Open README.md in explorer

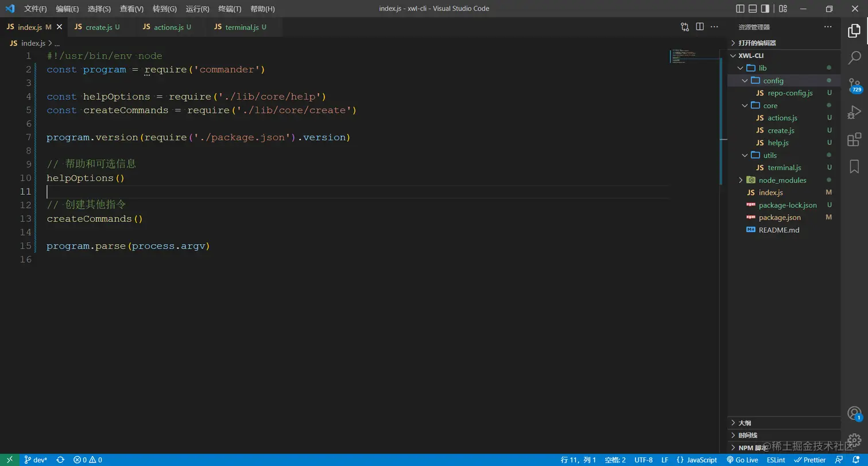(784, 230)
